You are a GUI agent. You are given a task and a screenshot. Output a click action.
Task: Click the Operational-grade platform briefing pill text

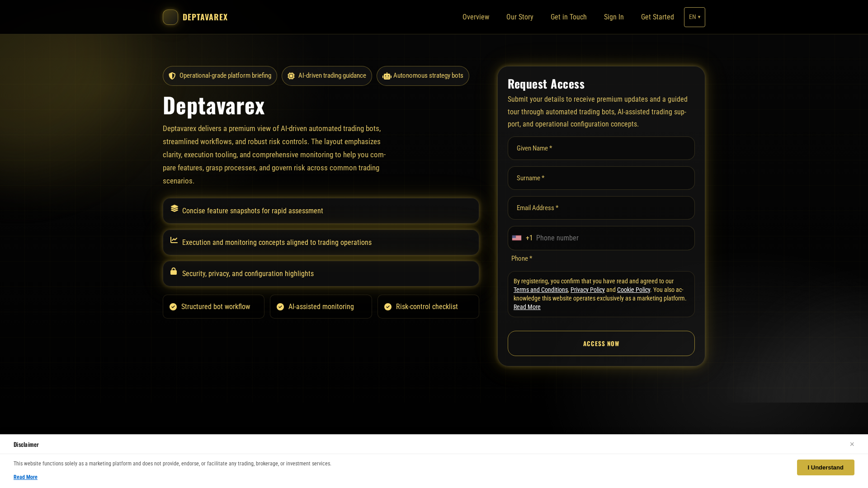[225, 75]
